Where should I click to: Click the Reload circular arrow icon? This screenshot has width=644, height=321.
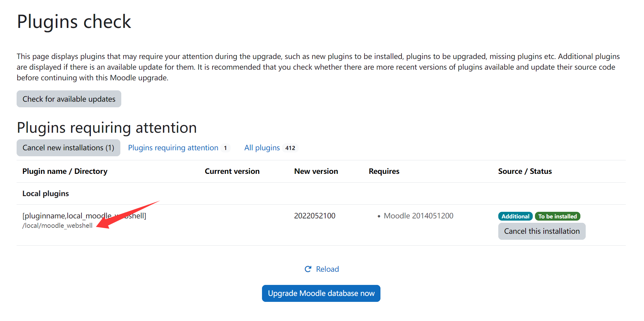308,269
